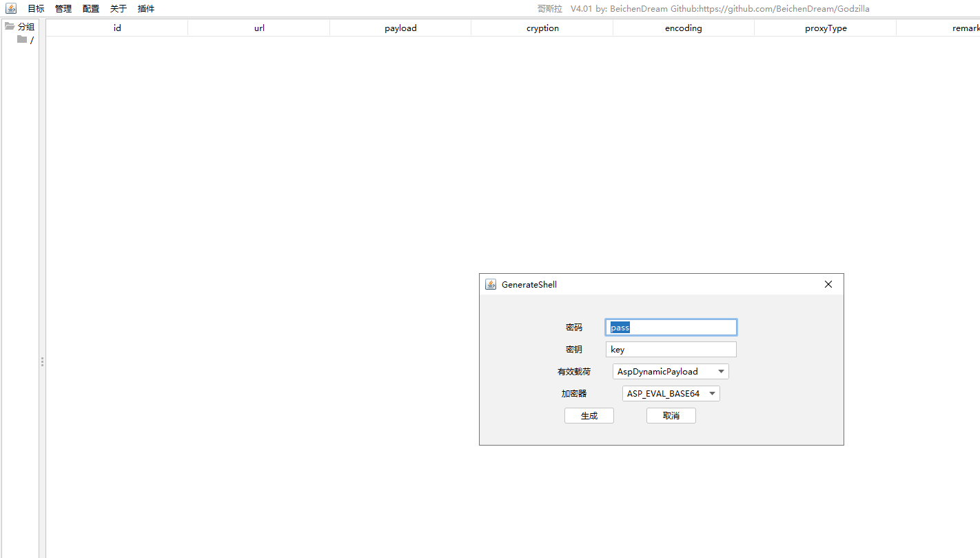Open the 目标 menu
The width and height of the screenshot is (980, 558).
pos(35,8)
